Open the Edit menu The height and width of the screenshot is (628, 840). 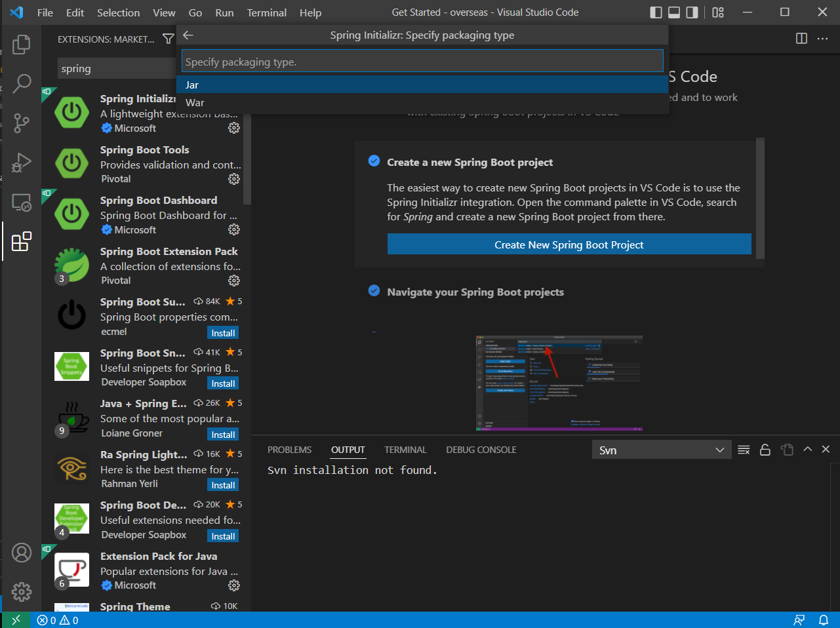pyautogui.click(x=75, y=12)
